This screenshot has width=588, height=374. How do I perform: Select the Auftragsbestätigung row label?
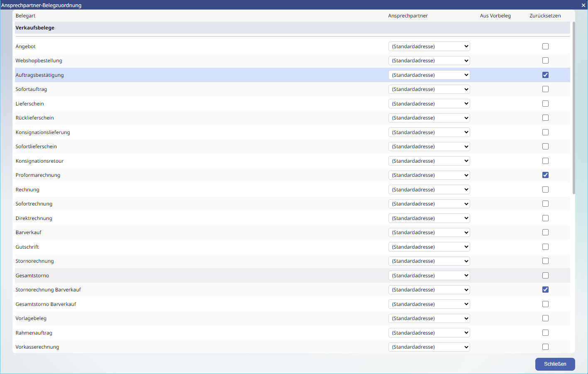(x=40, y=75)
